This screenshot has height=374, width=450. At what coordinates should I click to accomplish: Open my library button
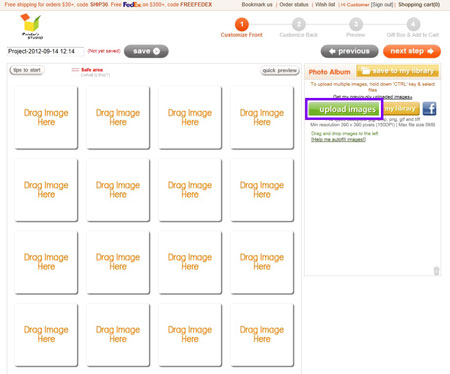click(401, 109)
